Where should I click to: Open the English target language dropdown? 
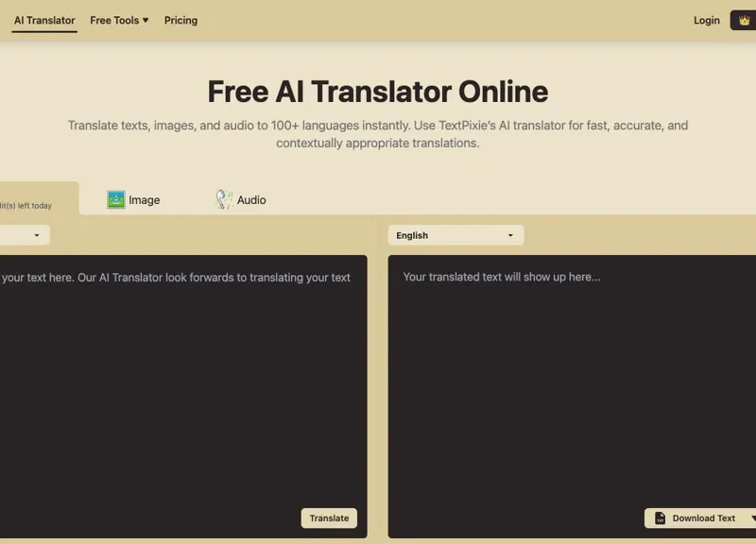coord(455,235)
